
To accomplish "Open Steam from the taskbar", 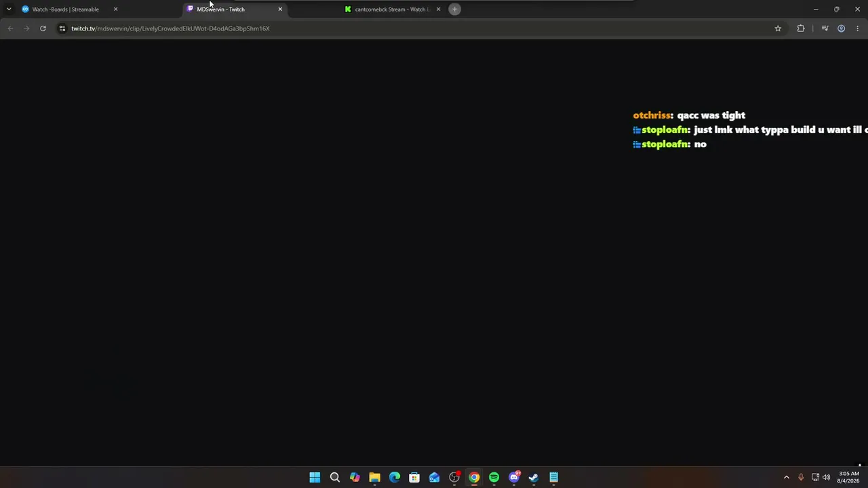I will [534, 477].
